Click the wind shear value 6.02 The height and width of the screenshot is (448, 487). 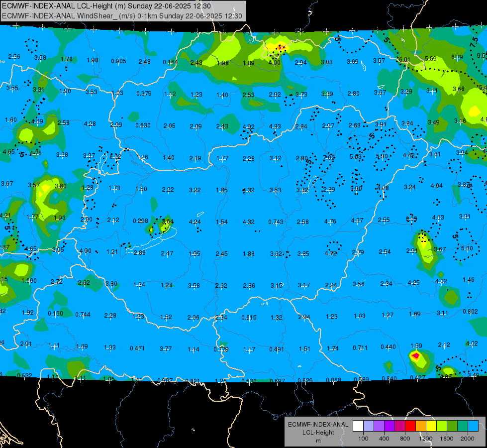pyautogui.click(x=115, y=156)
